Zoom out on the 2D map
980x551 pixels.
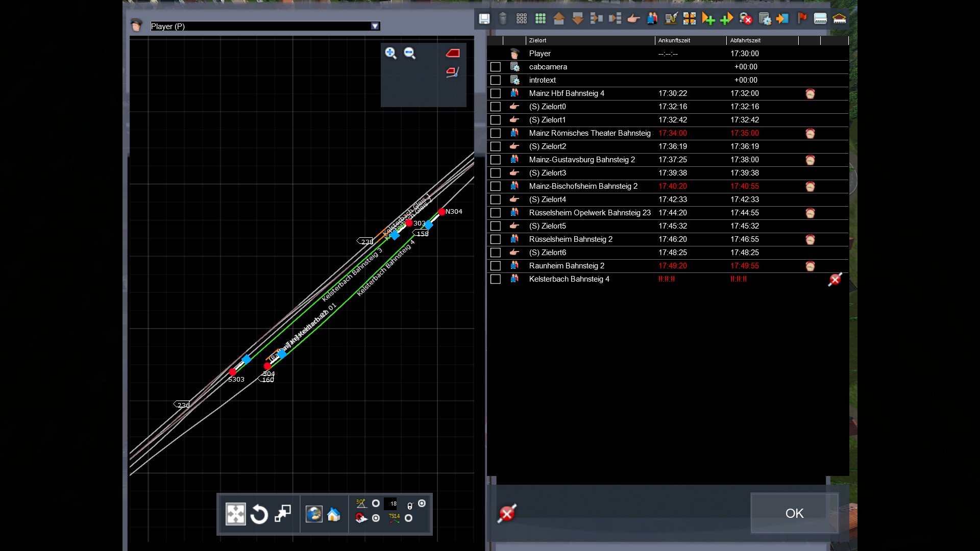410,53
